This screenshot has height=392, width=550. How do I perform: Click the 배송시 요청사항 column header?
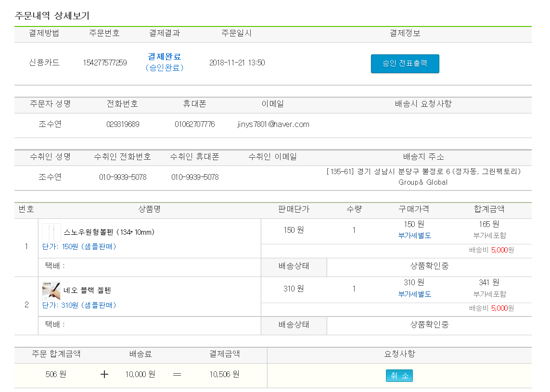tap(423, 104)
